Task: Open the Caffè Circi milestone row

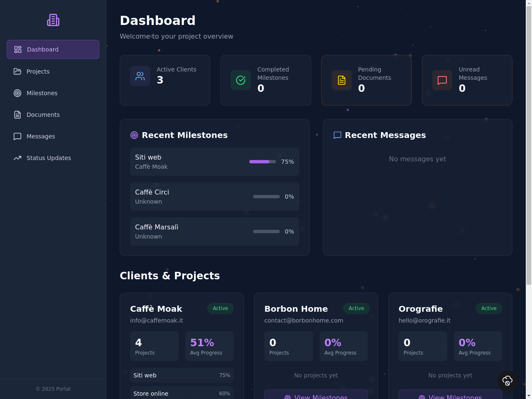Action: [214, 197]
